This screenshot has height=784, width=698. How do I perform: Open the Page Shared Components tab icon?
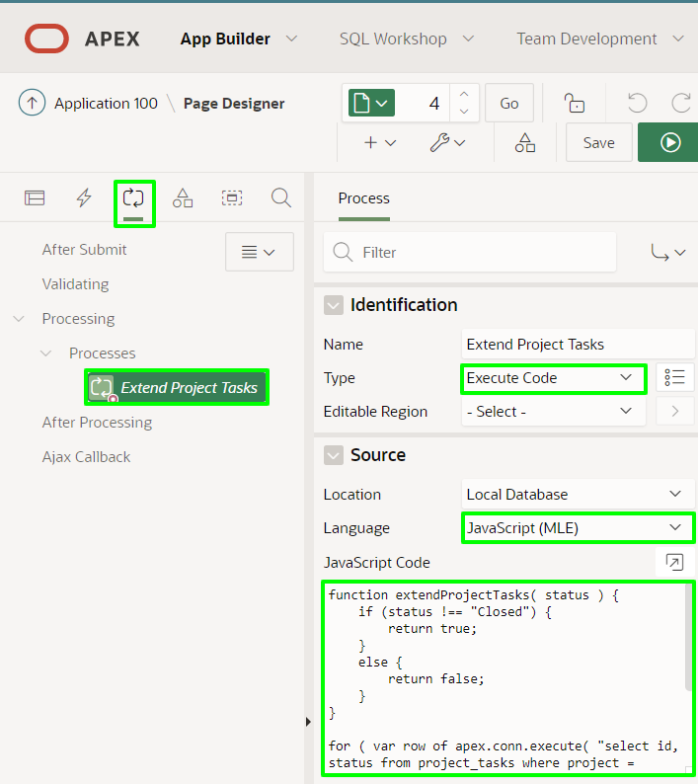(x=183, y=198)
